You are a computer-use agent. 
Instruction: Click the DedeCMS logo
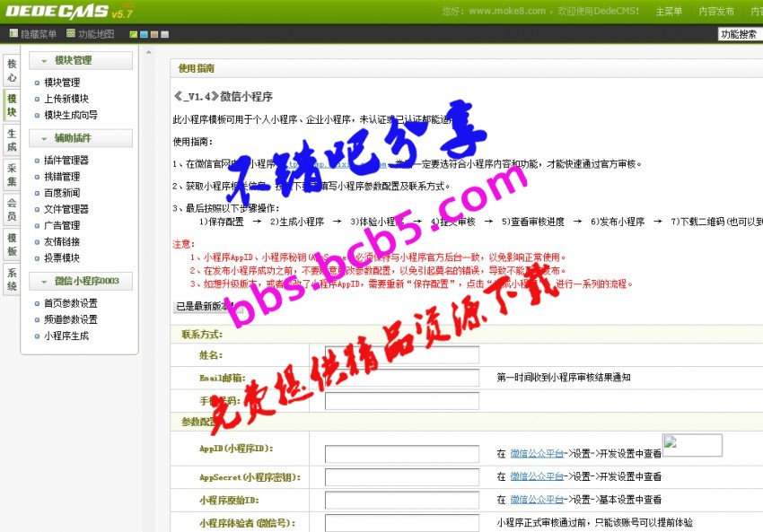(68, 12)
